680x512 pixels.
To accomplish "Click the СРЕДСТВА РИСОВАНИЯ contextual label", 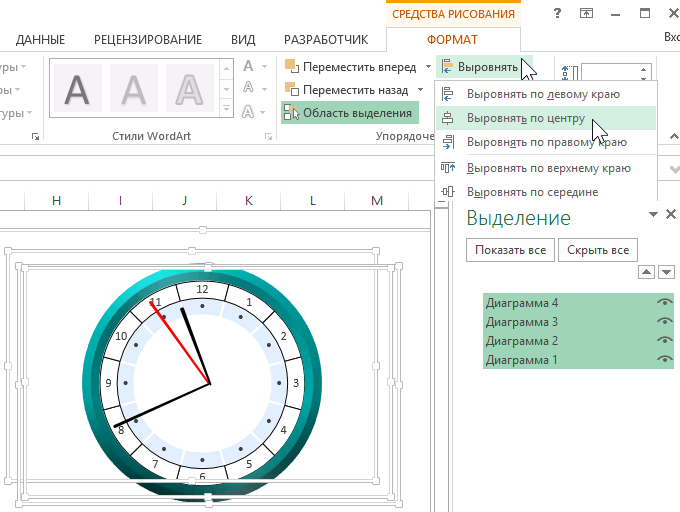I will (x=453, y=14).
